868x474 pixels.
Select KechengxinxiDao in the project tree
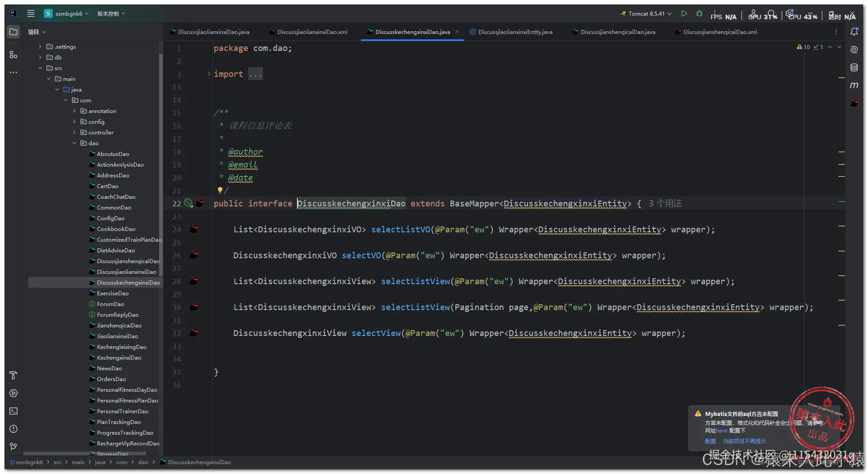pos(119,357)
